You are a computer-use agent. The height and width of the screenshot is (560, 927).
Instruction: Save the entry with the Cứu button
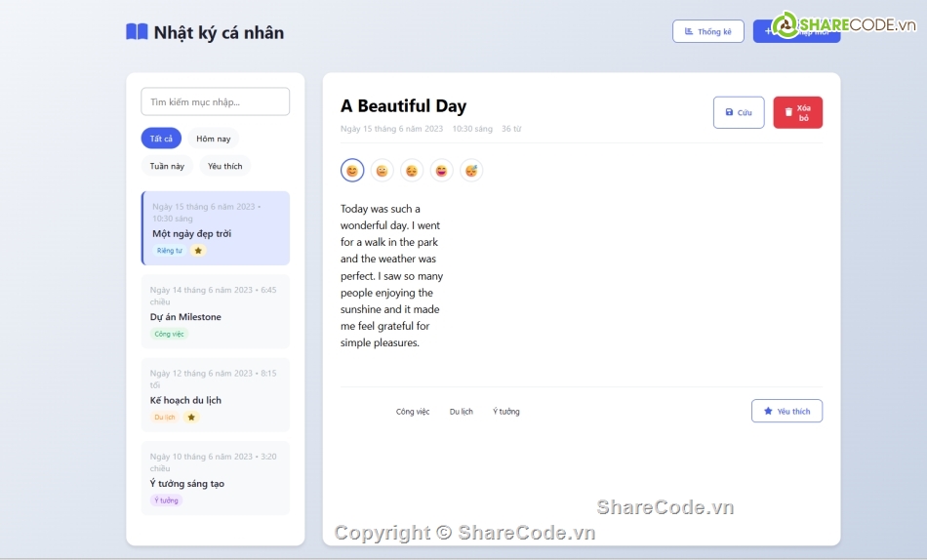click(x=739, y=112)
